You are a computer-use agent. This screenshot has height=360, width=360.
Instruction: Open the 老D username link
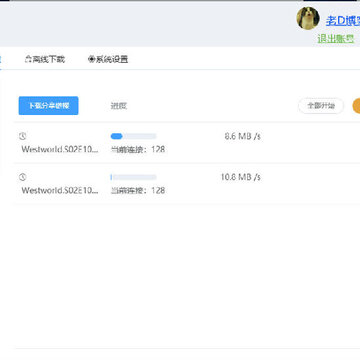343,21
